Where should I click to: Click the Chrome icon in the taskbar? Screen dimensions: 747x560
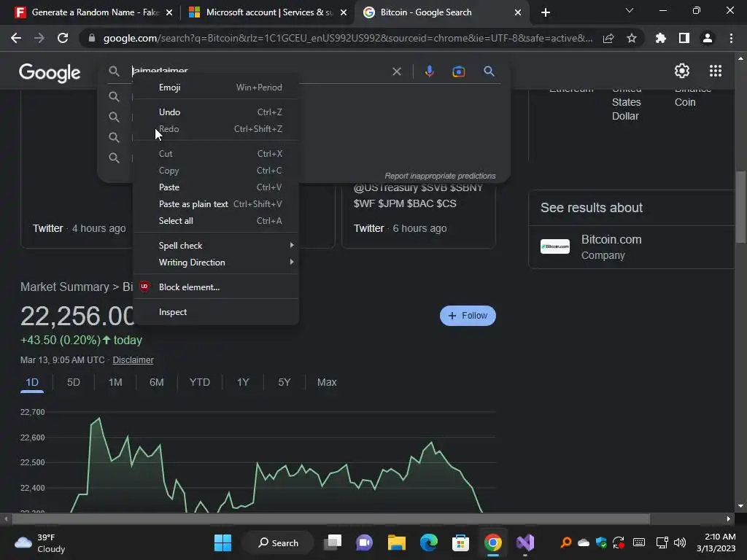(492, 542)
